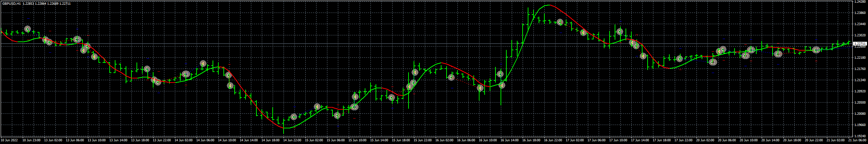
Task: Click the 17 Jun 06:00 time label
Action: point(597,140)
